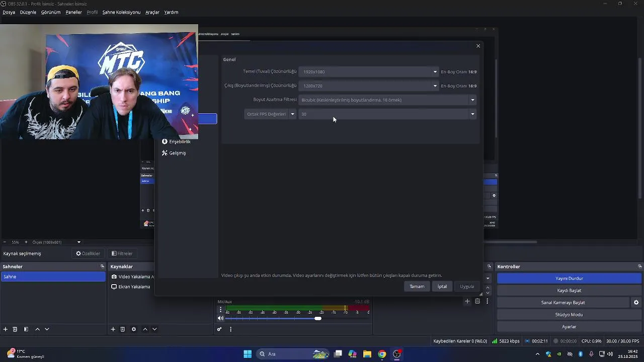Open File Explorer from the taskbar
This screenshot has width=644, height=362.
point(367,354)
